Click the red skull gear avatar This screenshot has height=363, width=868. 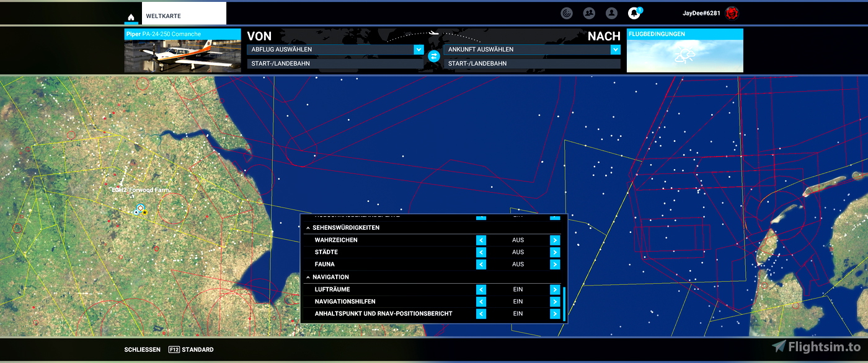732,13
